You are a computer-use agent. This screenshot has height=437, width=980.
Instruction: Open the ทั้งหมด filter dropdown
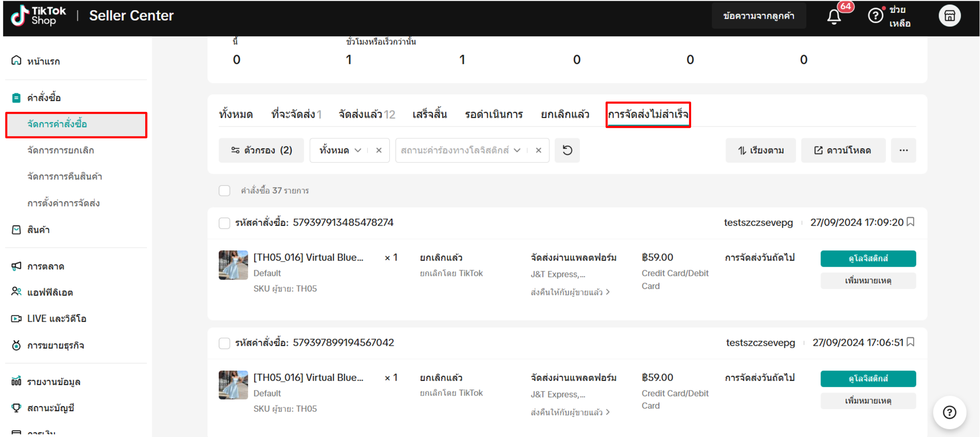[x=341, y=150]
